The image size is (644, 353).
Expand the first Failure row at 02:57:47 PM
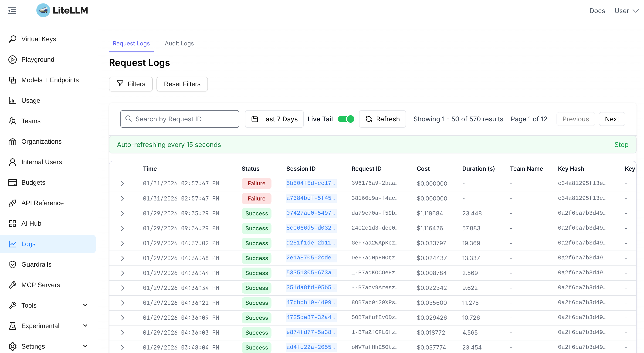click(x=122, y=183)
